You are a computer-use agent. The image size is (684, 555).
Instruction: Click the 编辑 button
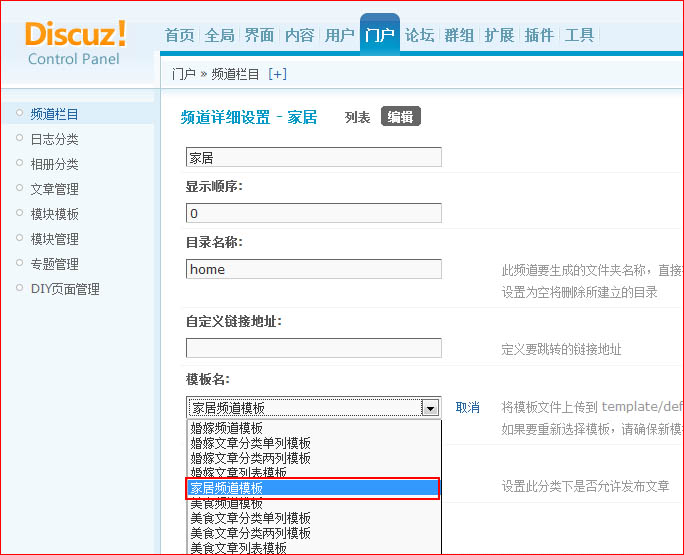[x=400, y=117]
